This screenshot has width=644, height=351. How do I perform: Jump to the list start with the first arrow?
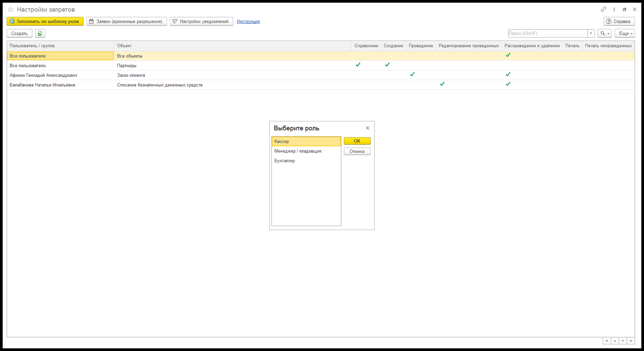point(607,341)
